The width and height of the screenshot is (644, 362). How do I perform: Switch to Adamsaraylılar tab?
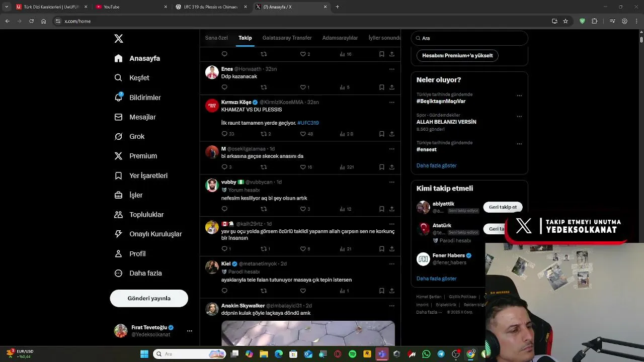tap(340, 38)
